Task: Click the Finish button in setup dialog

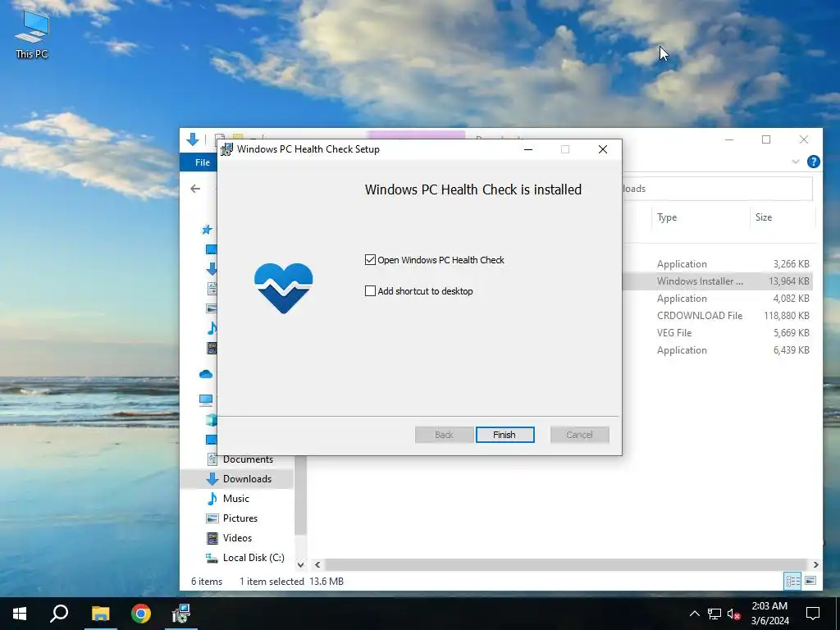Action: click(x=504, y=435)
